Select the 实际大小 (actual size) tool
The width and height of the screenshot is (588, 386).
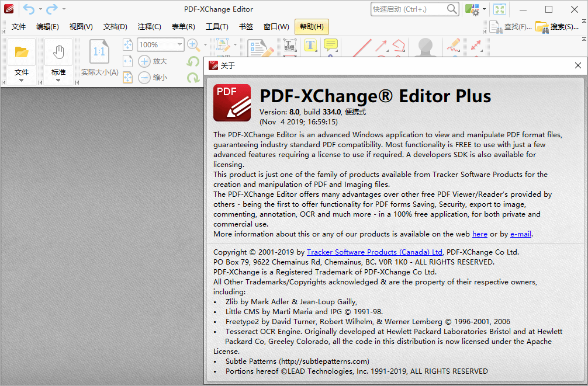coord(99,53)
